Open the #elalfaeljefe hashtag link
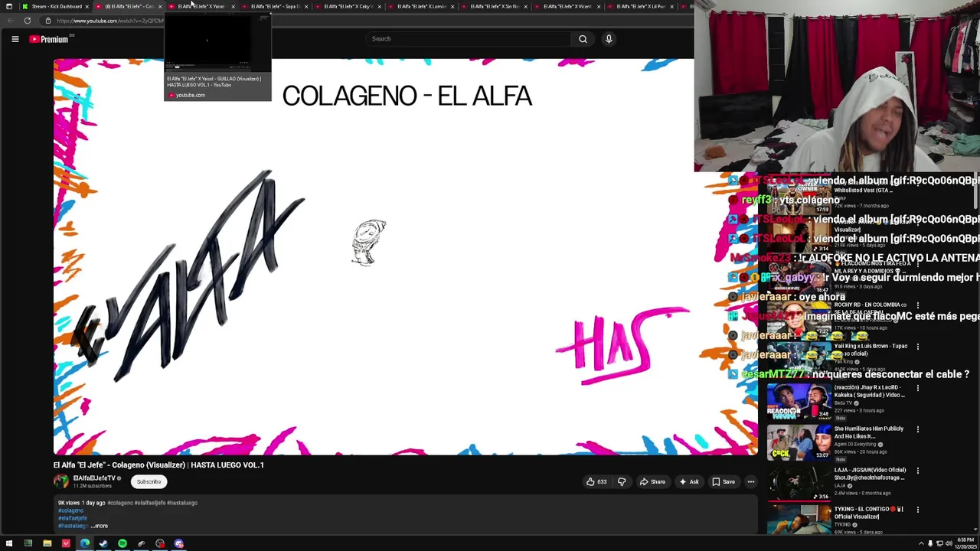This screenshot has width=980, height=551. coord(73,518)
